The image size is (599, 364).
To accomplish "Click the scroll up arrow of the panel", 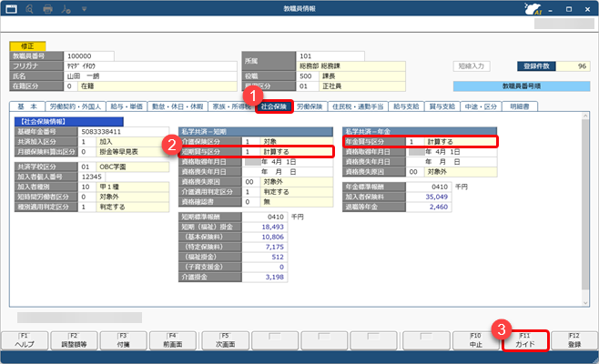I will tap(585, 116).
